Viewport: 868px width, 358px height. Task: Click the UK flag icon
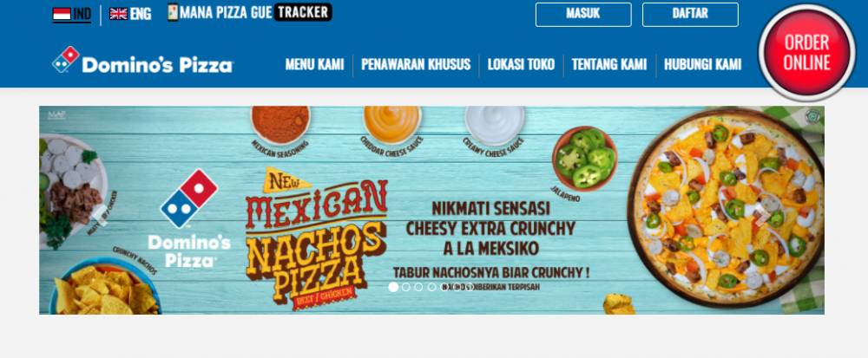click(118, 14)
